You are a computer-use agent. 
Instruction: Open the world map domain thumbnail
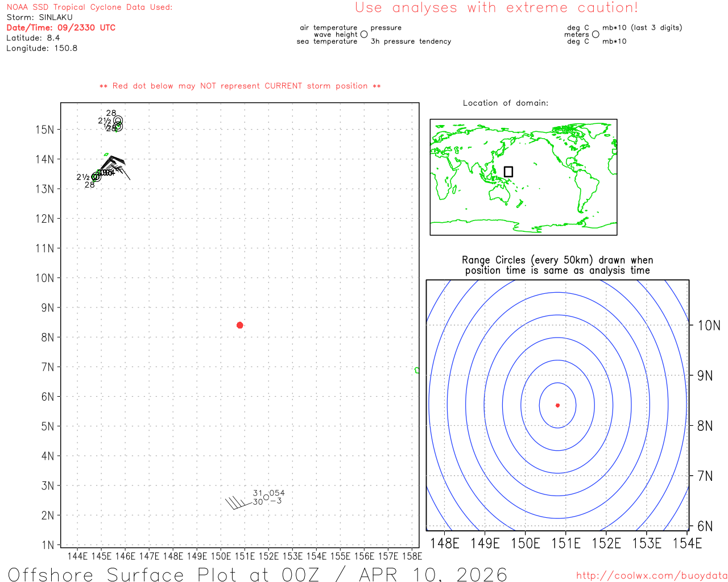coord(523,177)
